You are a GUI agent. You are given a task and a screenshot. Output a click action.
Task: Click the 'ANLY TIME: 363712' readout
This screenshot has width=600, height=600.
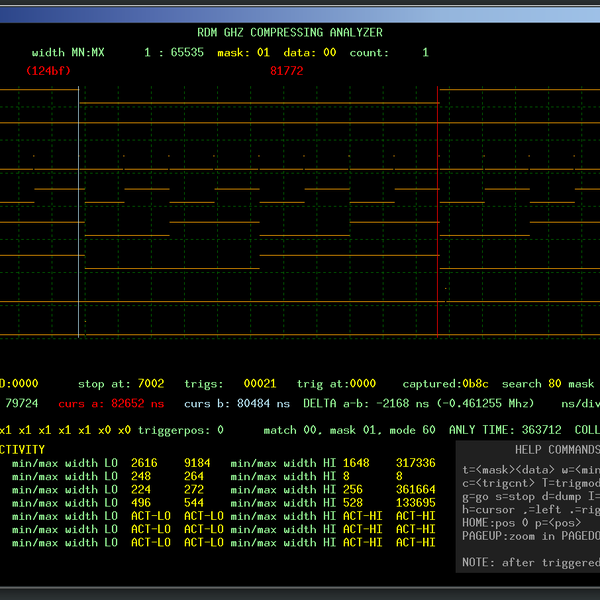505,430
